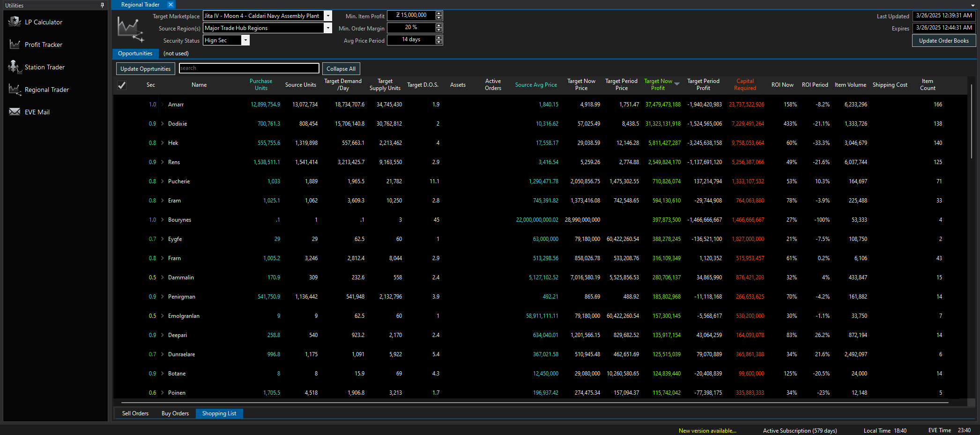This screenshot has width=980, height=435.
Task: Decrease the Avg Price Period days
Action: 439,42
